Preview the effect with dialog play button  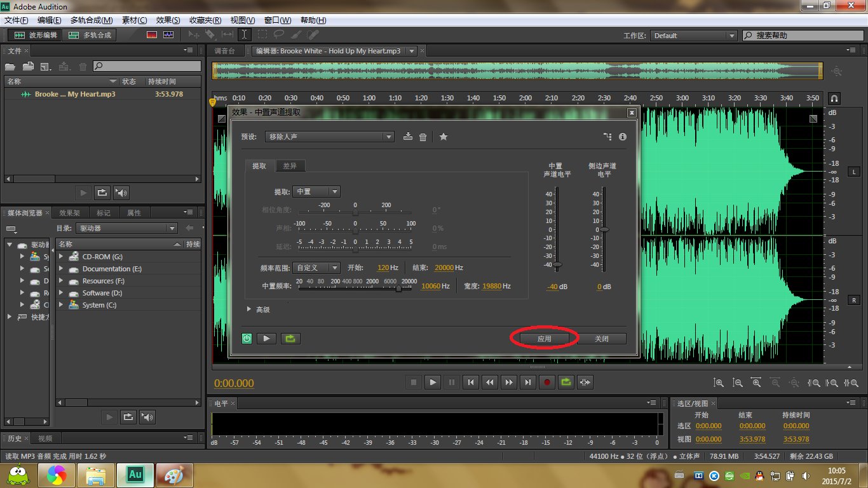pos(266,339)
